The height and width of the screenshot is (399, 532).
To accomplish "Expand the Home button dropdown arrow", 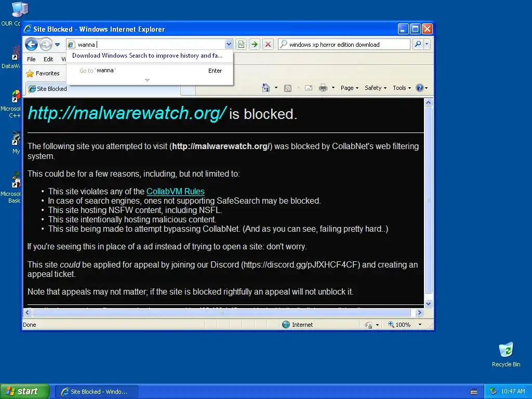I will pos(276,88).
